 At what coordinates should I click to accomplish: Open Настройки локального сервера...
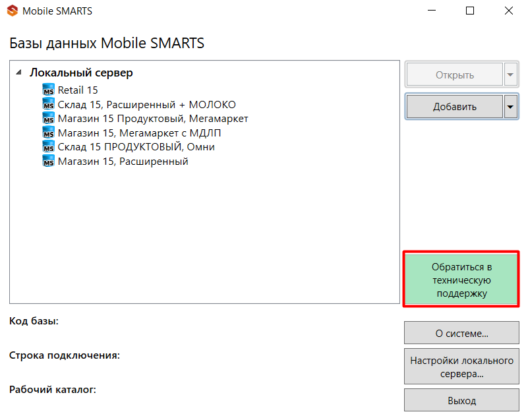coord(461,367)
